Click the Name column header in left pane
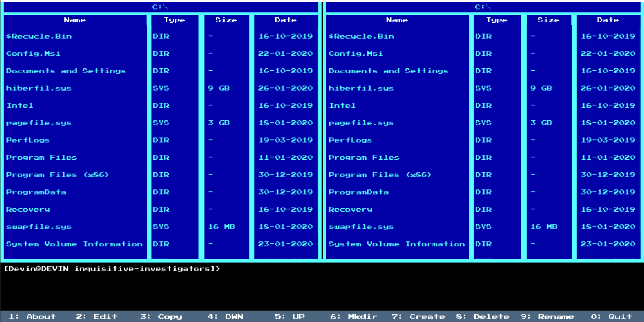The image size is (644, 322). (75, 20)
